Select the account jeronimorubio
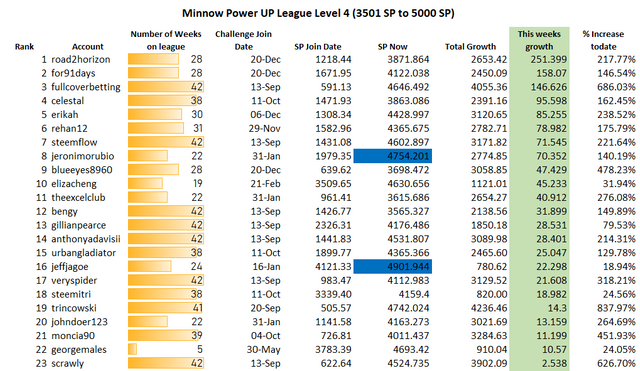The image size is (640, 371). click(82, 156)
